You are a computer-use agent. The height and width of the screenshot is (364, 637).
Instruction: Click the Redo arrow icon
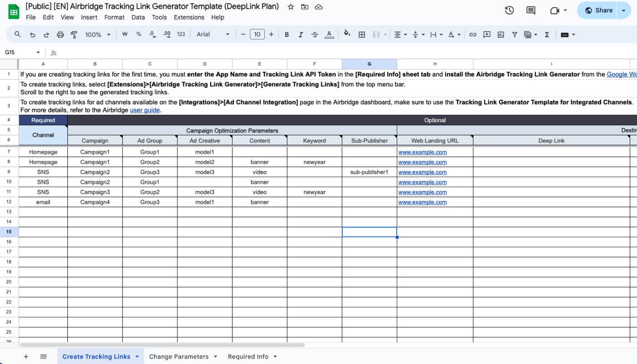tap(46, 35)
